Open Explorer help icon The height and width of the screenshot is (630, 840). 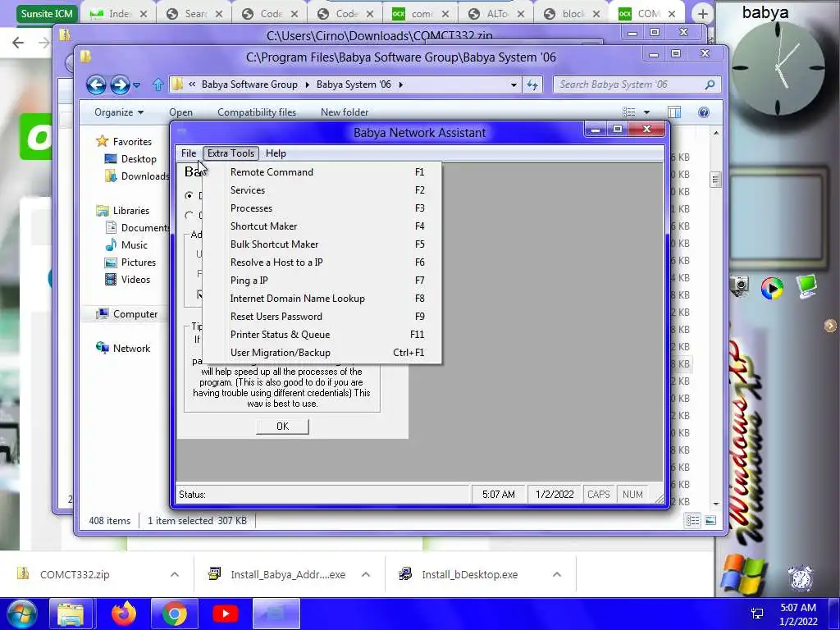(x=704, y=112)
